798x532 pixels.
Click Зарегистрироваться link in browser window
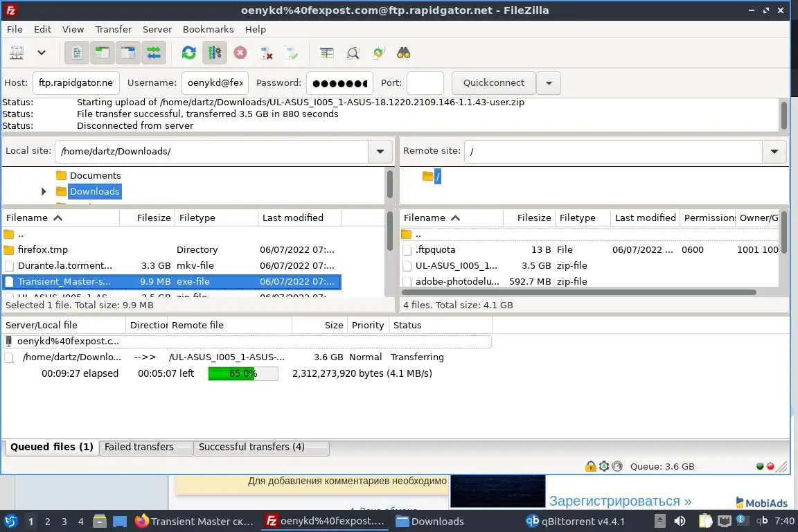click(x=620, y=501)
